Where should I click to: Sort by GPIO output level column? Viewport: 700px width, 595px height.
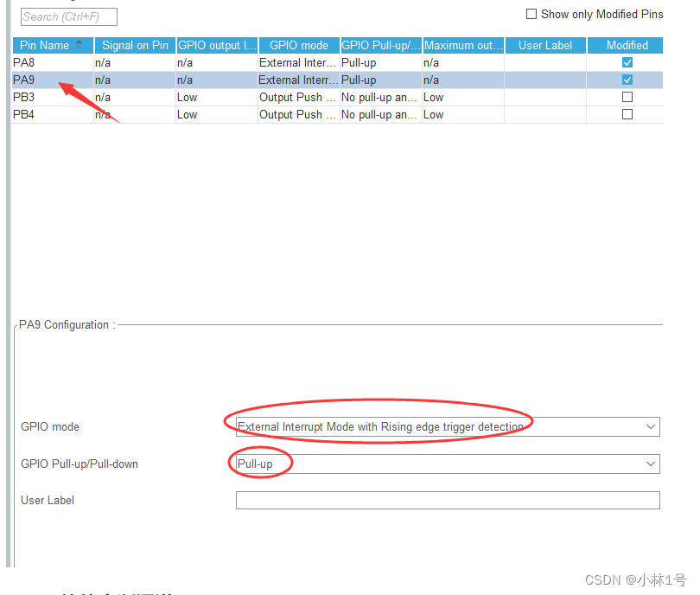coord(218,46)
